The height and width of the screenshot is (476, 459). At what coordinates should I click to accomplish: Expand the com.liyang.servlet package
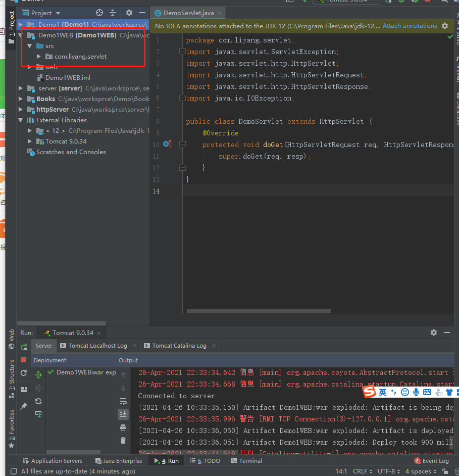tap(39, 57)
